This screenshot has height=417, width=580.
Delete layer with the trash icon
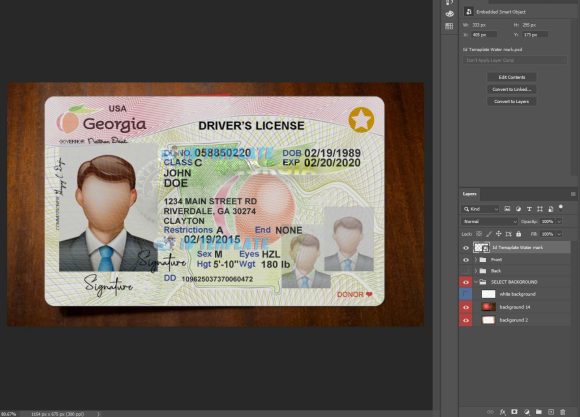[563, 411]
